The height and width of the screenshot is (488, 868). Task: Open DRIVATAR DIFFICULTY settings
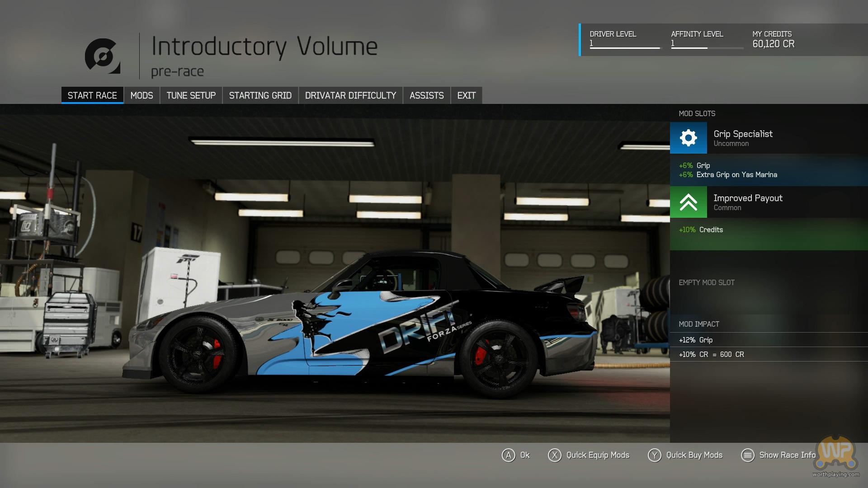350,95
